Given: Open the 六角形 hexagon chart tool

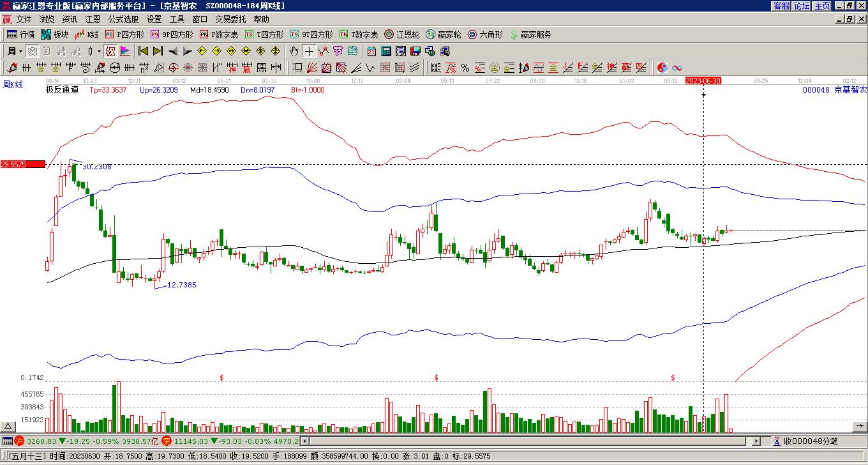Looking at the screenshot, I should [485, 34].
